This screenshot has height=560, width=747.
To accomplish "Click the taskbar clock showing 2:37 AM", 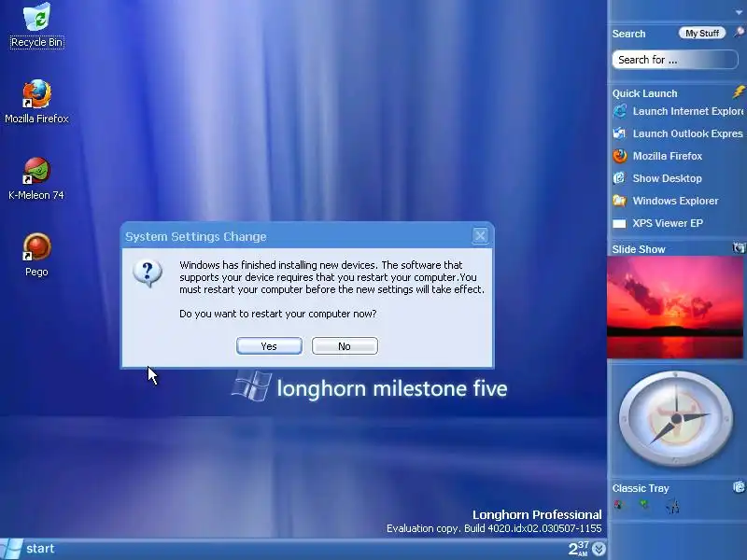I will (x=579, y=549).
